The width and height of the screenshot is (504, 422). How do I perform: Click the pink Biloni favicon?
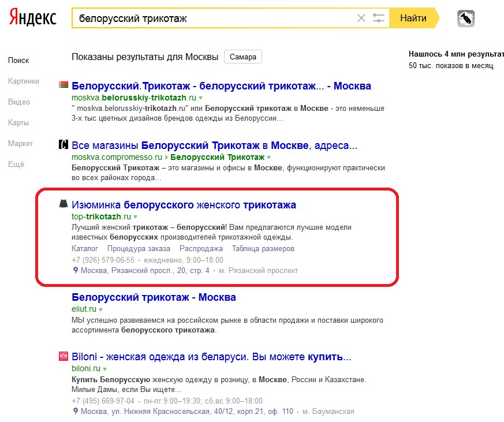[x=64, y=356]
